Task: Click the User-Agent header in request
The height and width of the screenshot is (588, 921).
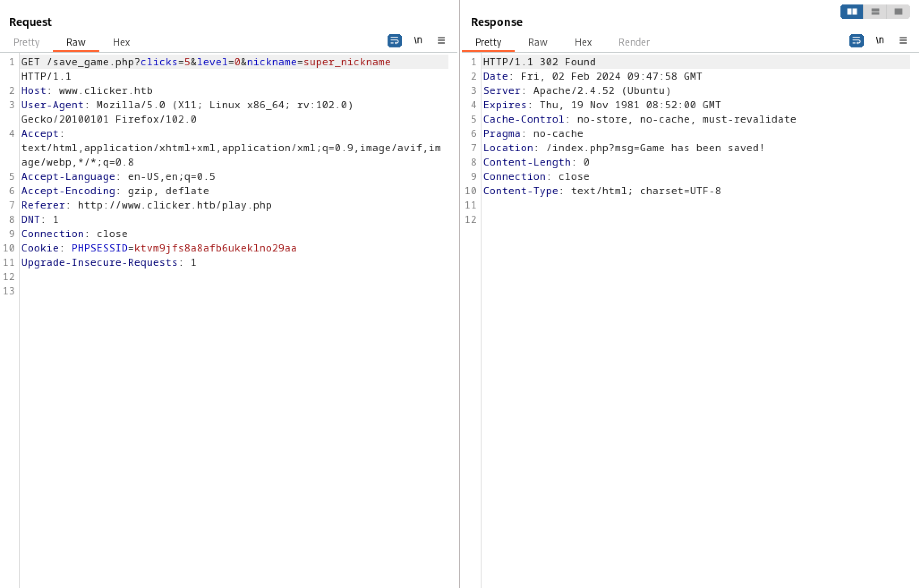Action: [x=187, y=112]
